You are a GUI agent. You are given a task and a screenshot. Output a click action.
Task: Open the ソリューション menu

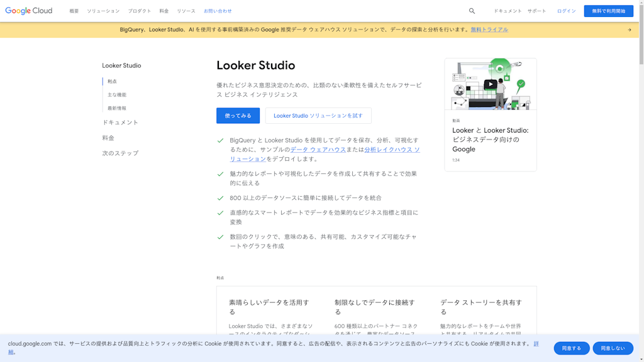click(x=103, y=11)
